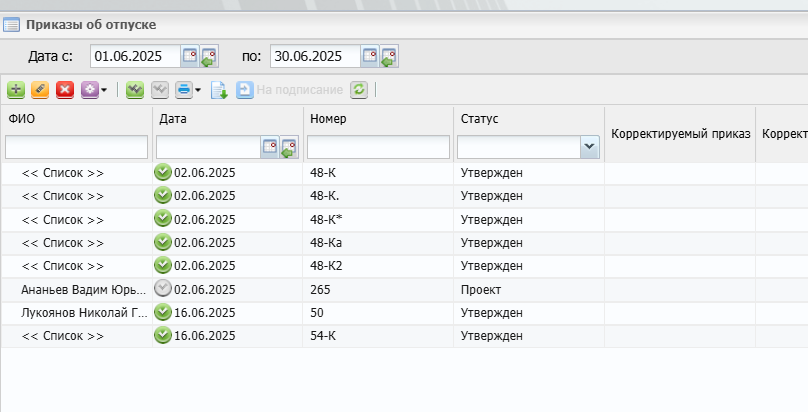Click the по date input 30.06.2025
Viewport: 808px width, 412px height.
pyautogui.click(x=315, y=56)
